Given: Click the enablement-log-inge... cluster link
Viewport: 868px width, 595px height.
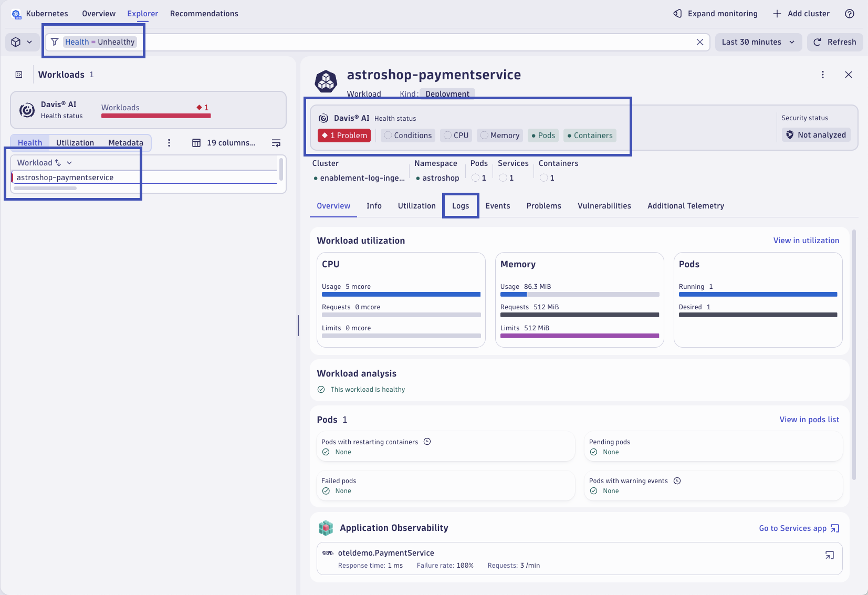Looking at the screenshot, I should point(362,178).
